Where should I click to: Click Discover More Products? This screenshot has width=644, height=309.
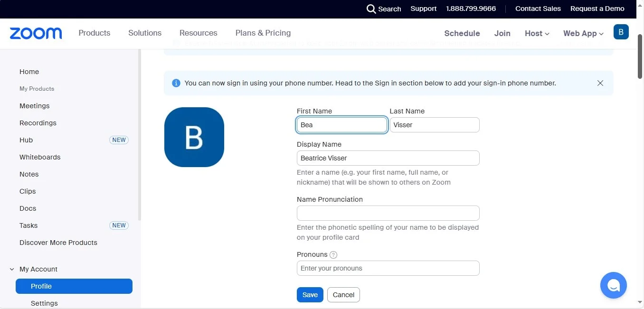[x=58, y=243]
